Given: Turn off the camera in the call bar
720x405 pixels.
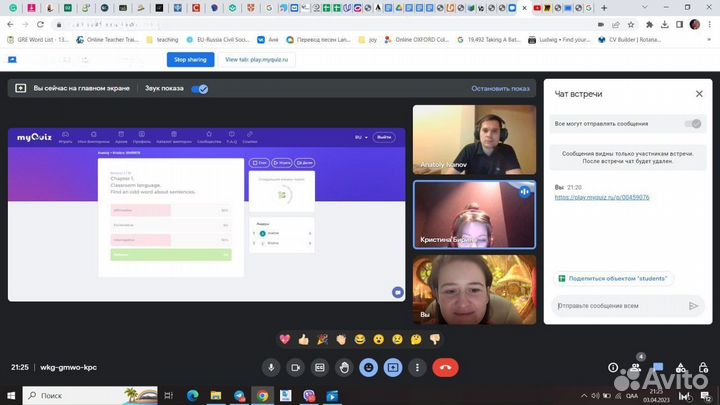Looking at the screenshot, I should click(x=295, y=367).
